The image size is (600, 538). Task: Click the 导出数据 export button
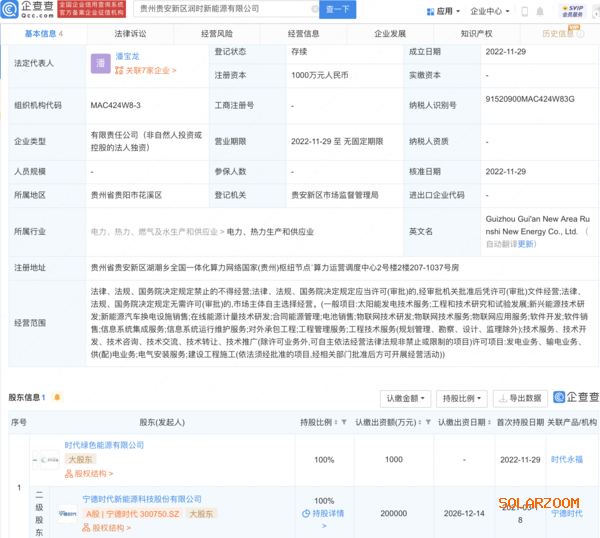click(x=519, y=398)
